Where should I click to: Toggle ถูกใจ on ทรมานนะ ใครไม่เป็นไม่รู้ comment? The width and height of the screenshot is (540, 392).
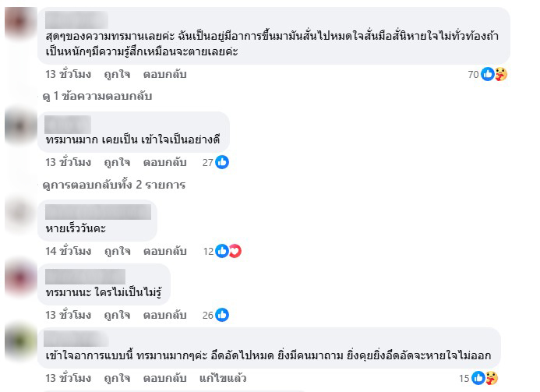point(117,315)
